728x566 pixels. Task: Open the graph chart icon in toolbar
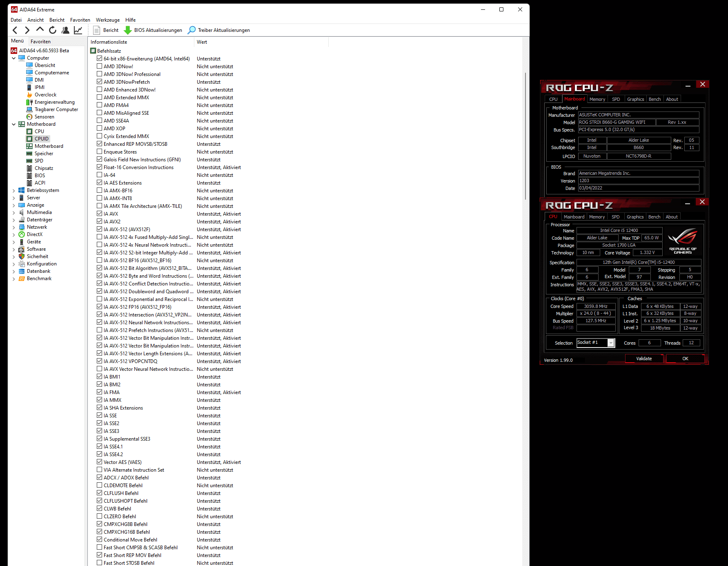[x=78, y=30]
